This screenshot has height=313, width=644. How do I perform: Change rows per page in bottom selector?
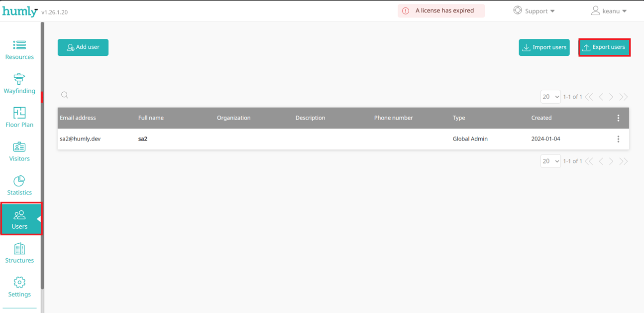click(x=550, y=161)
